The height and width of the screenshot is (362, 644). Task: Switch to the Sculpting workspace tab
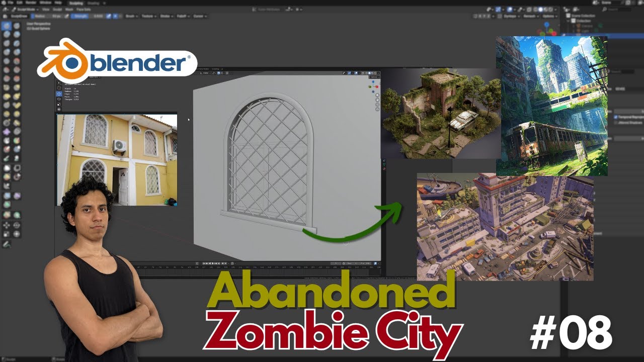76,3
